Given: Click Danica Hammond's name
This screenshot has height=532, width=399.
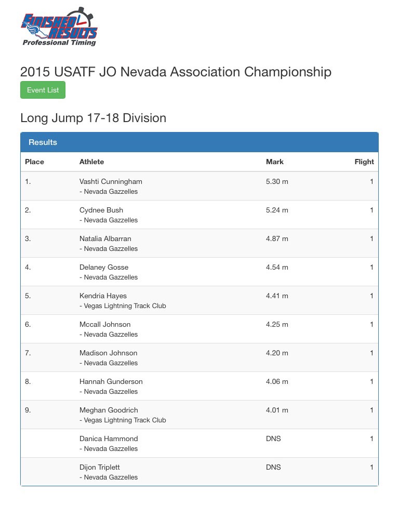Looking at the screenshot, I should click(x=109, y=439).
